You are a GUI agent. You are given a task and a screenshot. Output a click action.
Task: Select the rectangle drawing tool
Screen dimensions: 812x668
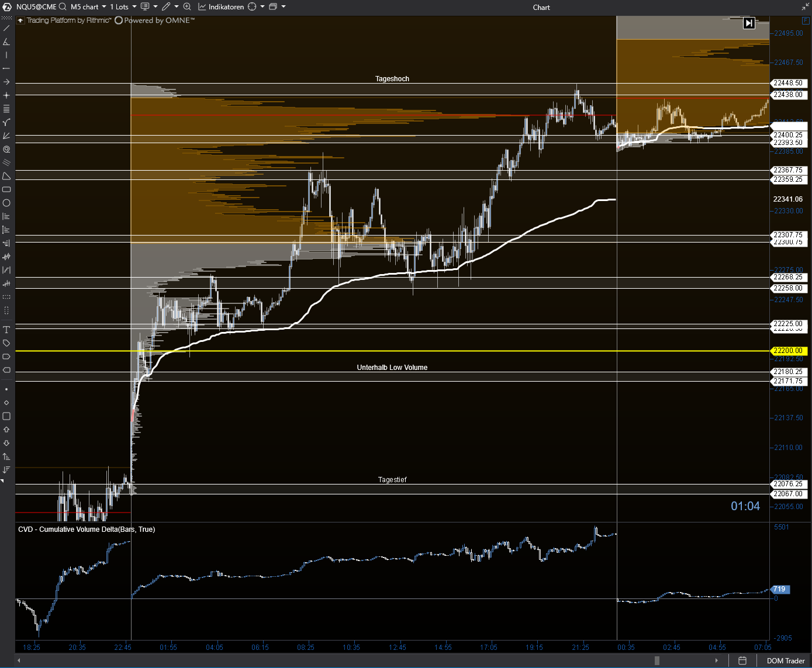(x=6, y=190)
